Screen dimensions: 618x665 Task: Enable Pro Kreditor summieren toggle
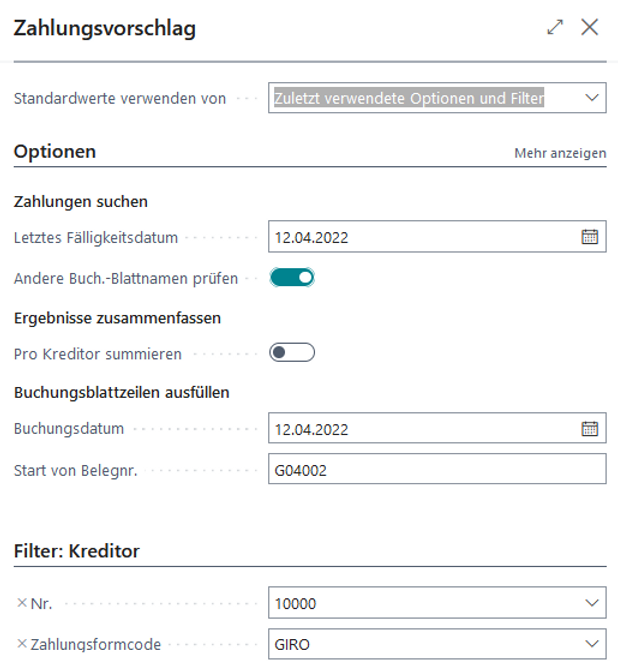(292, 353)
